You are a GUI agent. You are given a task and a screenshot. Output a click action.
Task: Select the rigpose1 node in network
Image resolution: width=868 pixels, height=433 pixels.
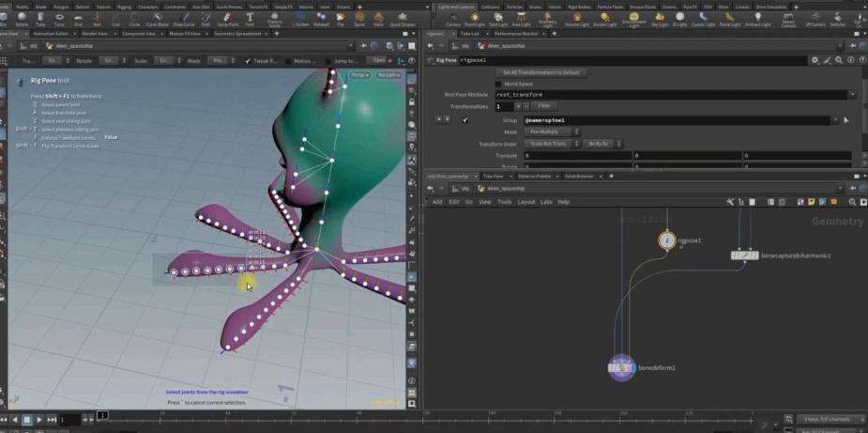[666, 240]
